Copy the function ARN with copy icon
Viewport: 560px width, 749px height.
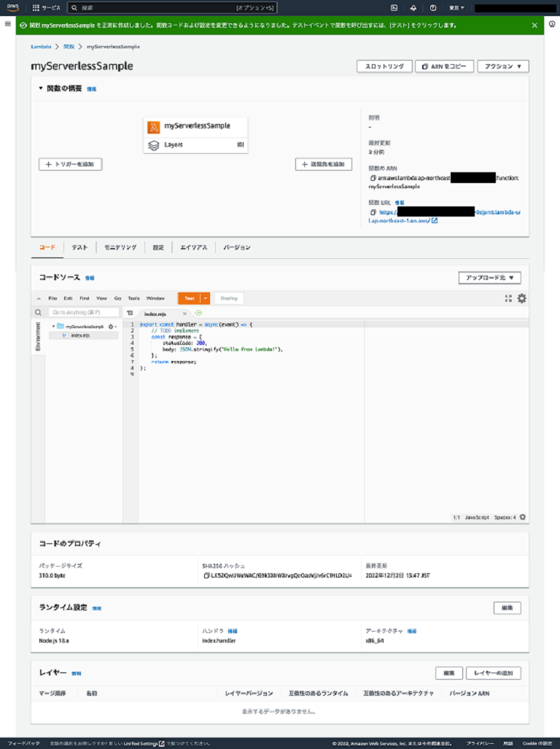coord(373,178)
